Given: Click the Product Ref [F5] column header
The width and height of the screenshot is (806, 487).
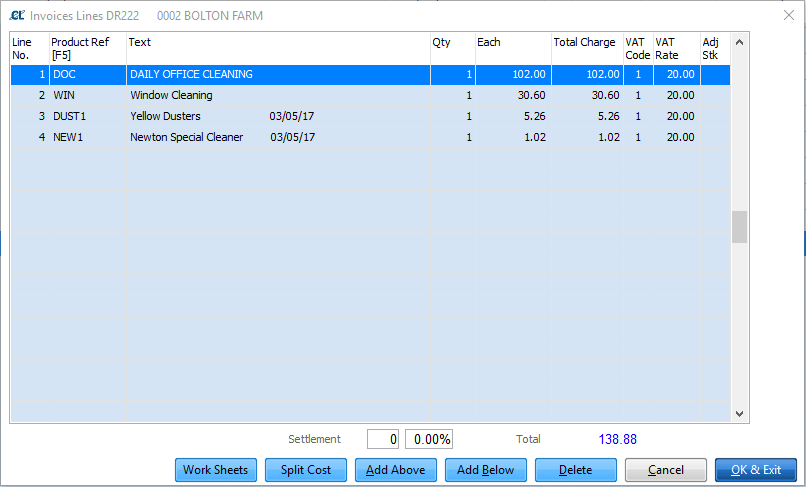Looking at the screenshot, I should 88,48.
